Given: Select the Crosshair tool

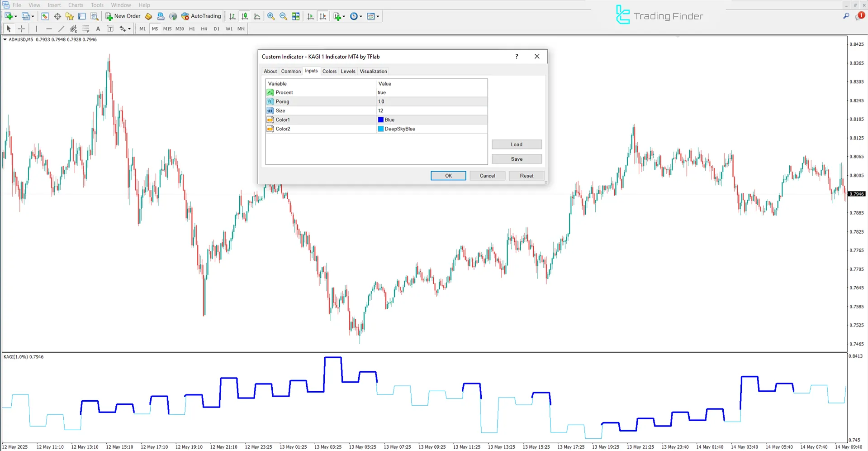Looking at the screenshot, I should pyautogui.click(x=21, y=29).
